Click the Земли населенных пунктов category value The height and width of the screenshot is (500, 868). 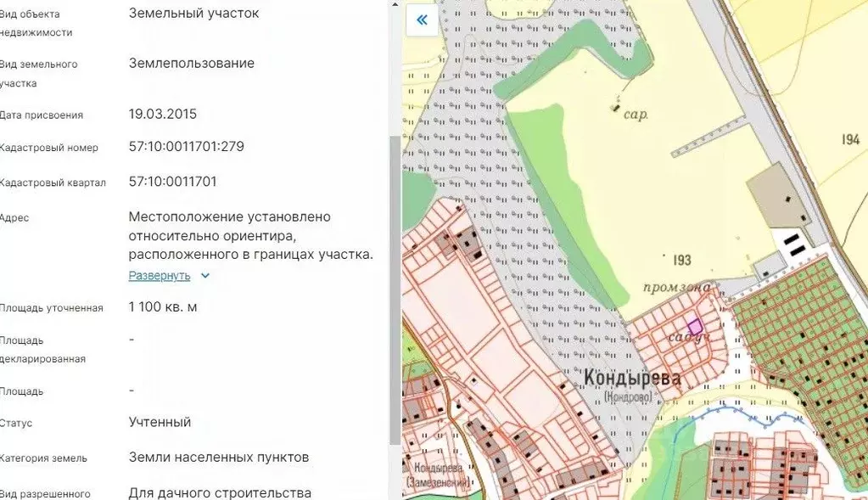coord(219,457)
